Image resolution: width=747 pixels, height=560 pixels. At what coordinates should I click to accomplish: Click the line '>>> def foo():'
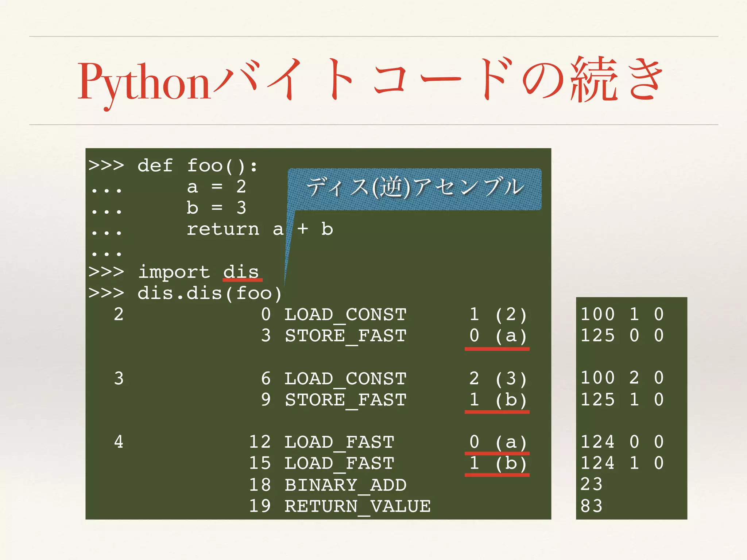pyautogui.click(x=173, y=166)
